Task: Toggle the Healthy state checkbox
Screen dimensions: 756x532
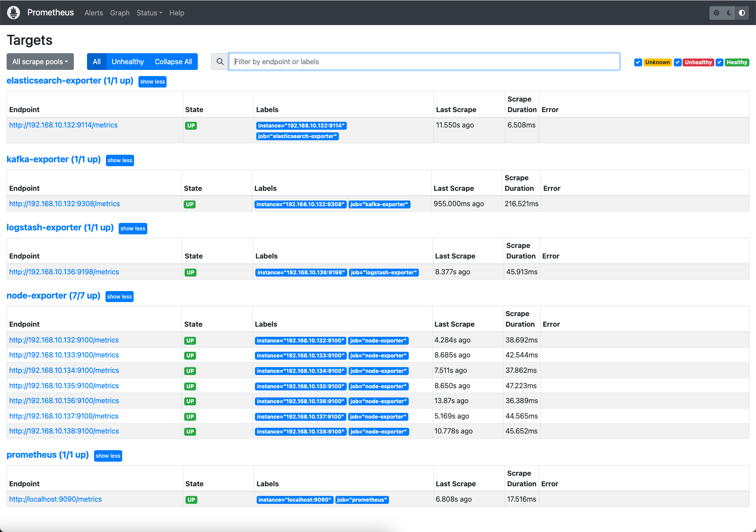Action: click(720, 62)
